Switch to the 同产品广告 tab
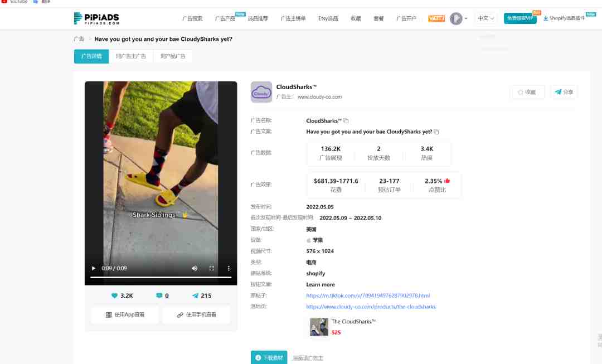This screenshot has height=364, width=602. 173,56
